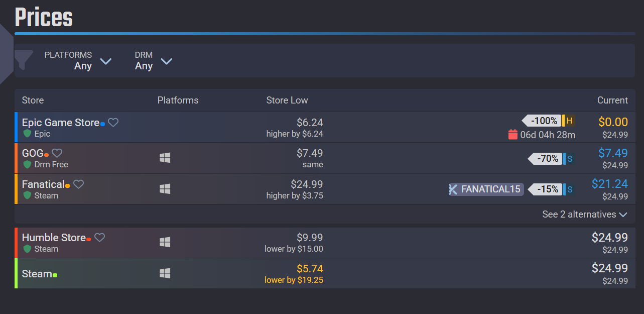Click the $9.99 Humble store low price

(x=310, y=238)
